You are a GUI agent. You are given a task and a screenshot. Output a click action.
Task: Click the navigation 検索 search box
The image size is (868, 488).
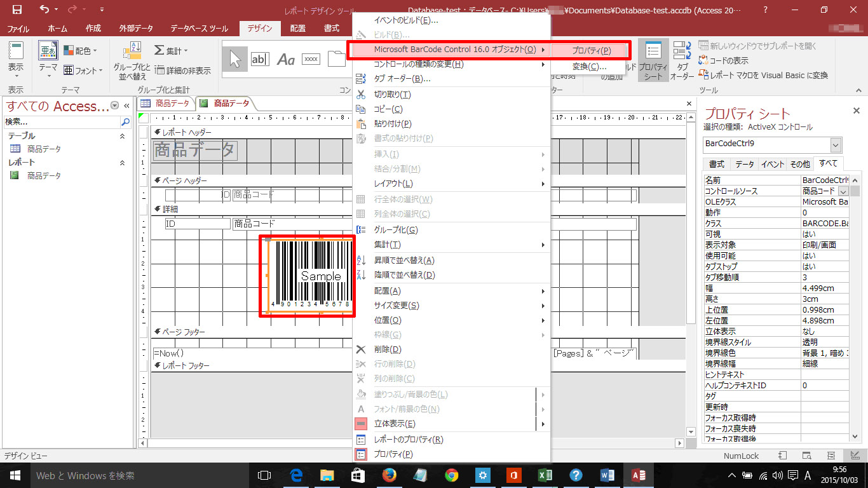[62, 121]
